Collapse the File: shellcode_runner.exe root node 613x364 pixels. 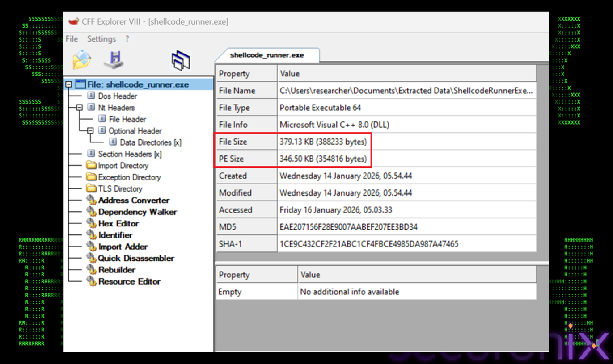[x=68, y=84]
